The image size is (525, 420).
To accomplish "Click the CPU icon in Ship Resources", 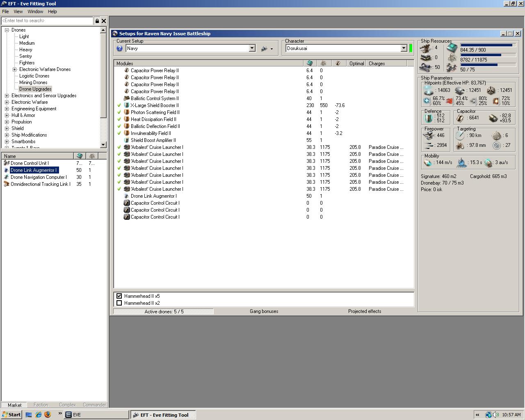I will [x=452, y=48].
